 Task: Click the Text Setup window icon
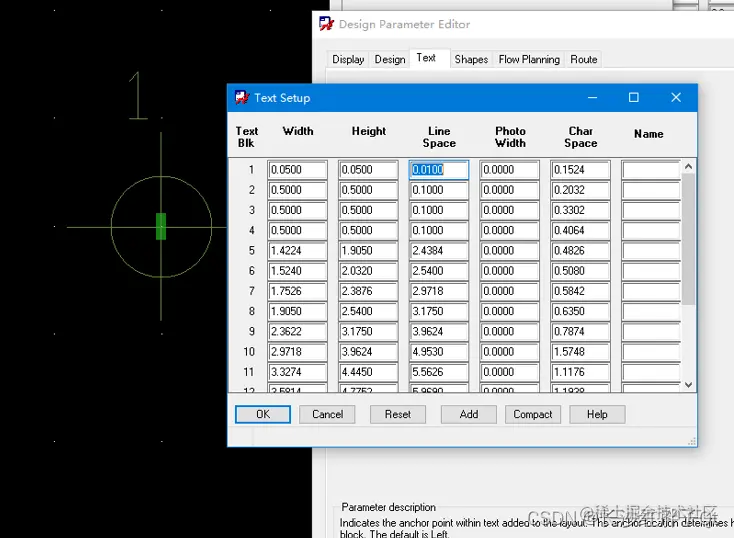pos(242,97)
